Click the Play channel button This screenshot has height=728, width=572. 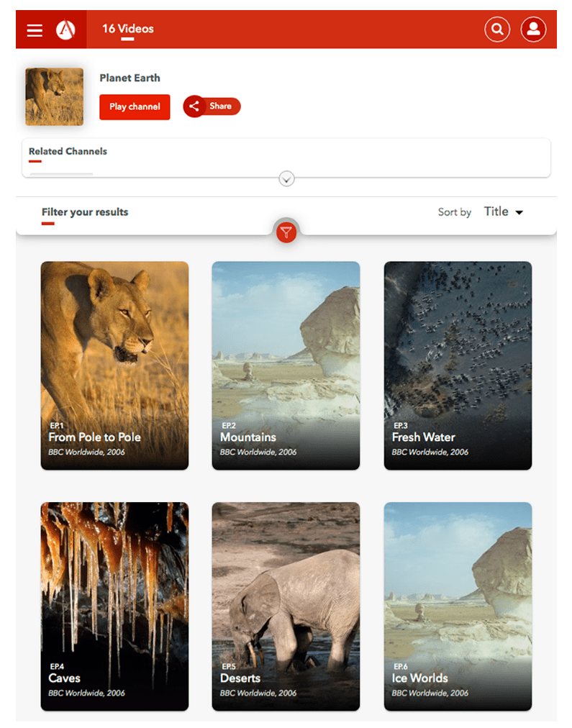point(135,106)
